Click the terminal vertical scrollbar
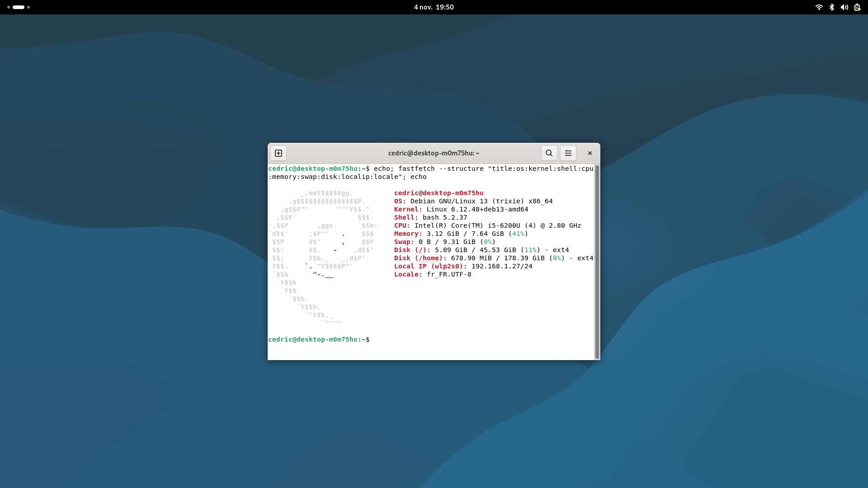 pos(597,262)
